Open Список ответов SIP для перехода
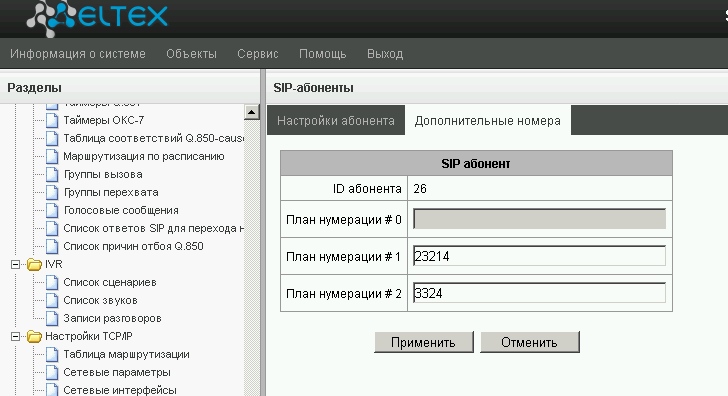Screen dimensions: 728x396 point(153,228)
